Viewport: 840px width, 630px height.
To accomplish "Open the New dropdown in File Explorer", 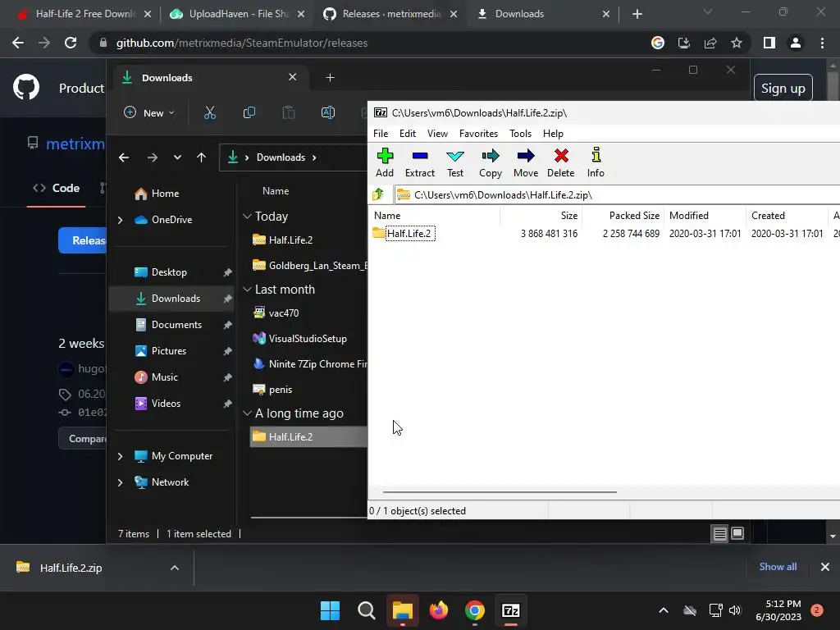I will click(x=149, y=112).
